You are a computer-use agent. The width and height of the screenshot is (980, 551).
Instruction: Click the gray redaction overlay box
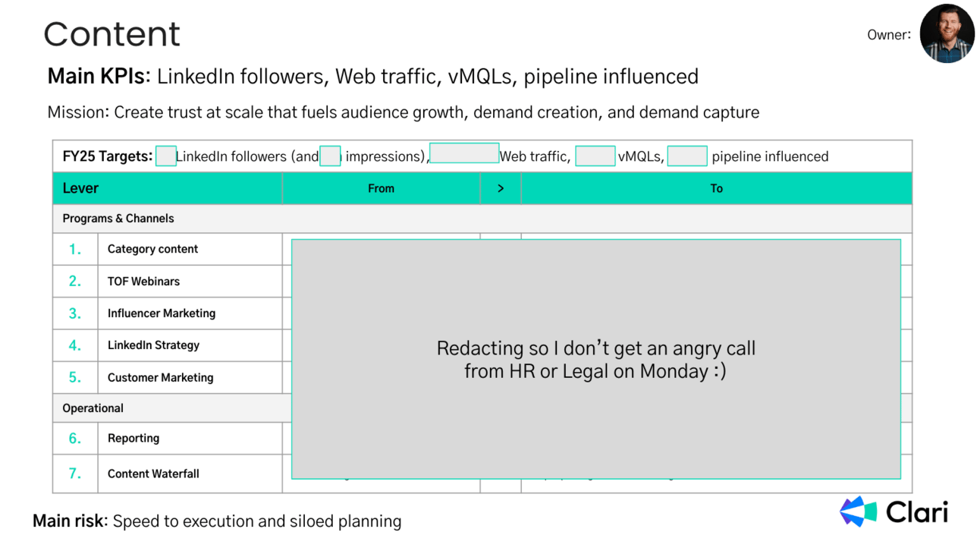click(x=596, y=359)
